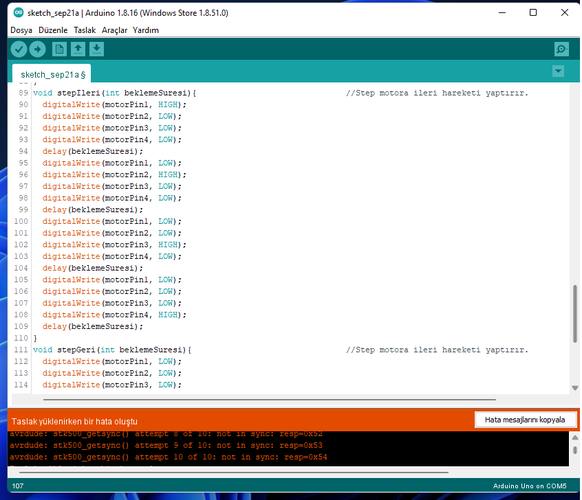Image resolution: width=582 pixels, height=500 pixels.
Task: Click line 112 digitalWrite(motorPin1, LOW)
Action: [112, 361]
